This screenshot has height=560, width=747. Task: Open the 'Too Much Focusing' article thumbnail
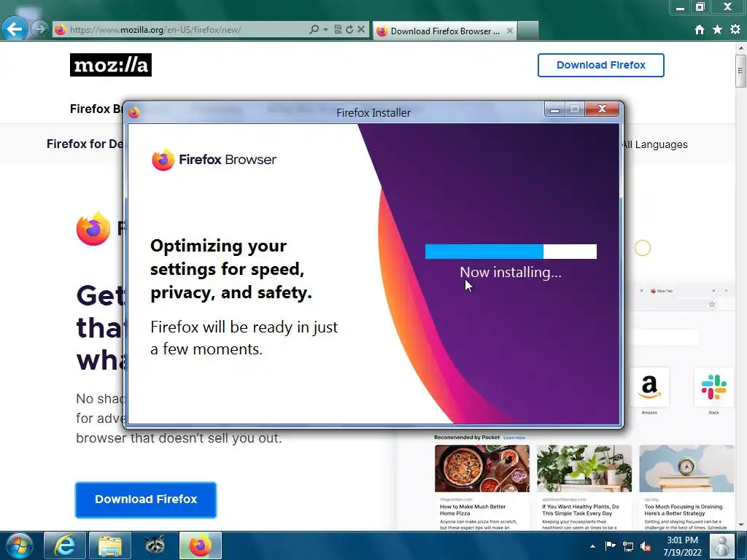(x=686, y=469)
